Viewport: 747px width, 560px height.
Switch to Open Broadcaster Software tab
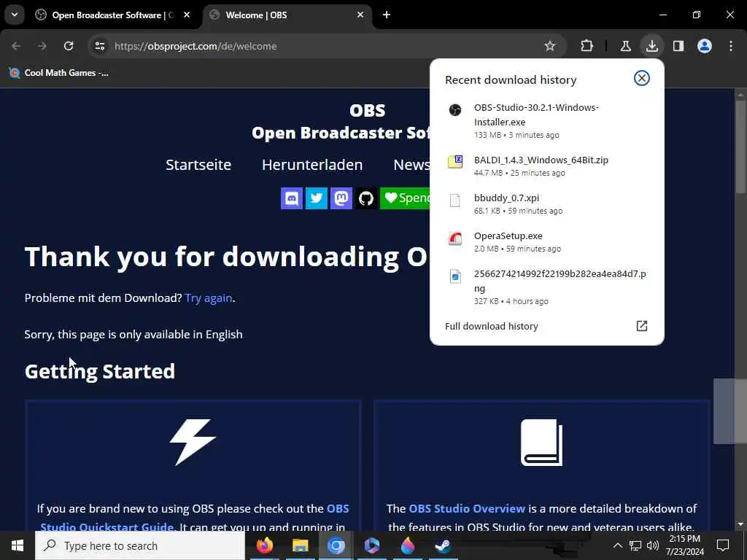112,15
